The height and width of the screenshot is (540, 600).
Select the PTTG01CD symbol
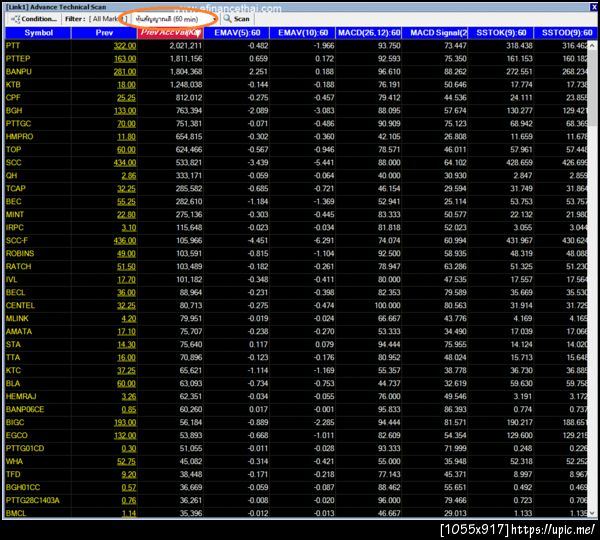[25, 449]
